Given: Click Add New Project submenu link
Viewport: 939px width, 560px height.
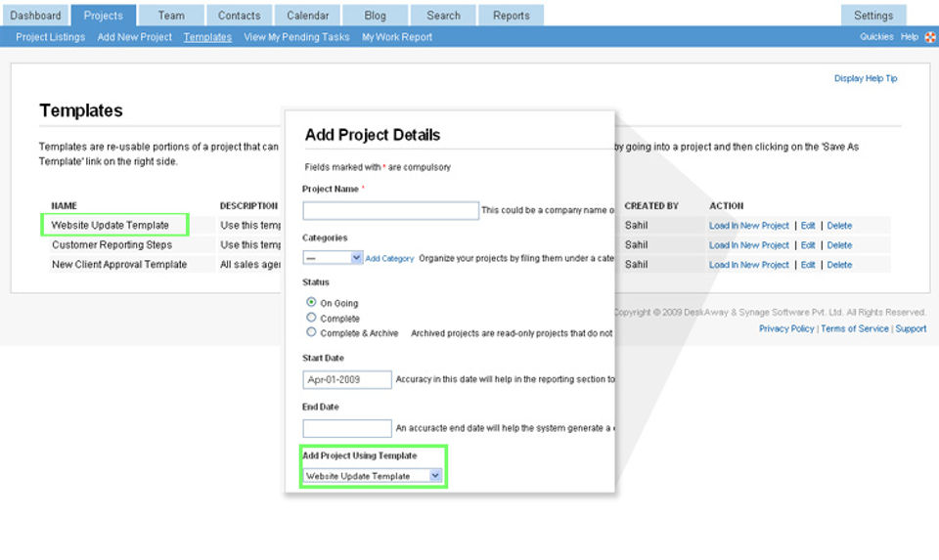Looking at the screenshot, I should [x=135, y=37].
